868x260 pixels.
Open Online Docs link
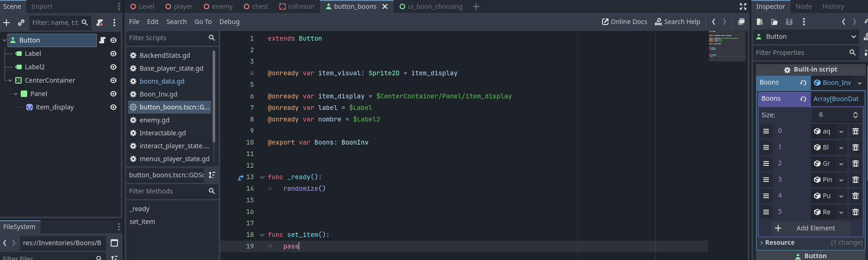(624, 22)
